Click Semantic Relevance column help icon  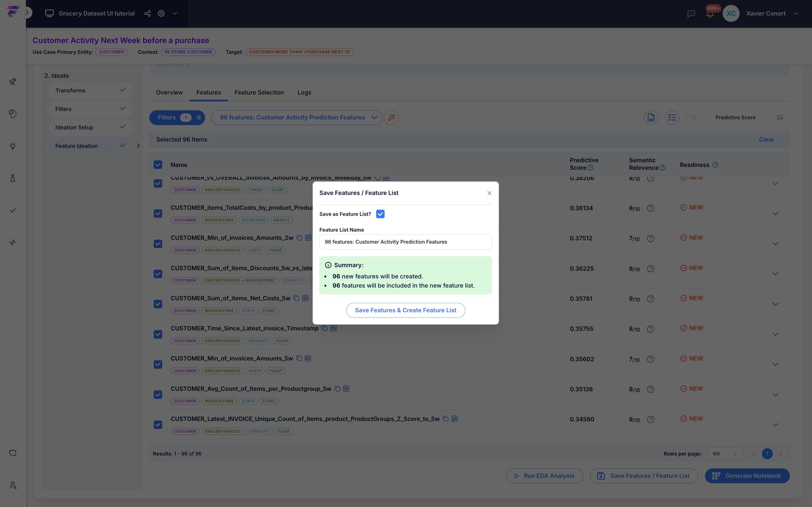[662, 168]
